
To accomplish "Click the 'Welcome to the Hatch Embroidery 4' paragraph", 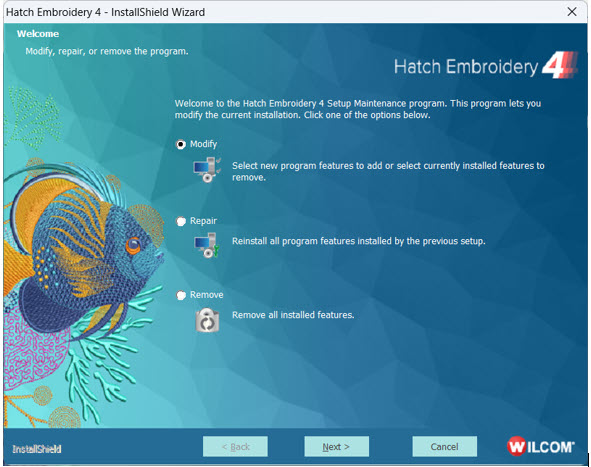I will [358, 109].
